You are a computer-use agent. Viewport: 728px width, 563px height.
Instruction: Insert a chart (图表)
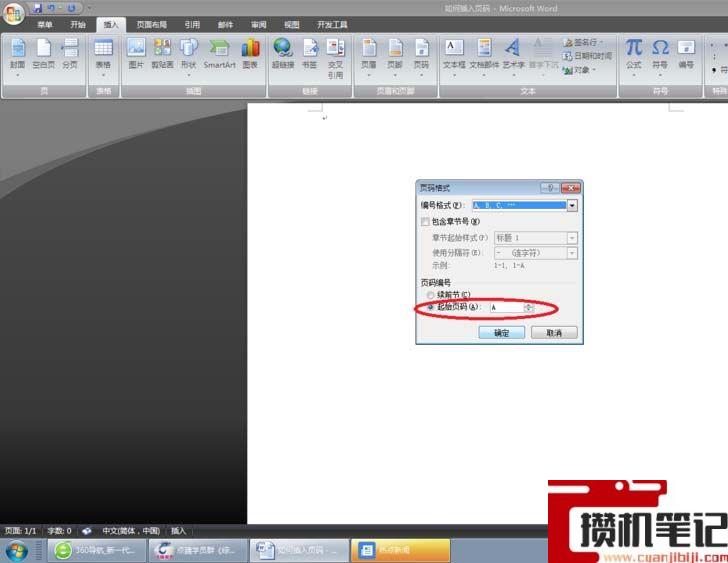pos(250,55)
